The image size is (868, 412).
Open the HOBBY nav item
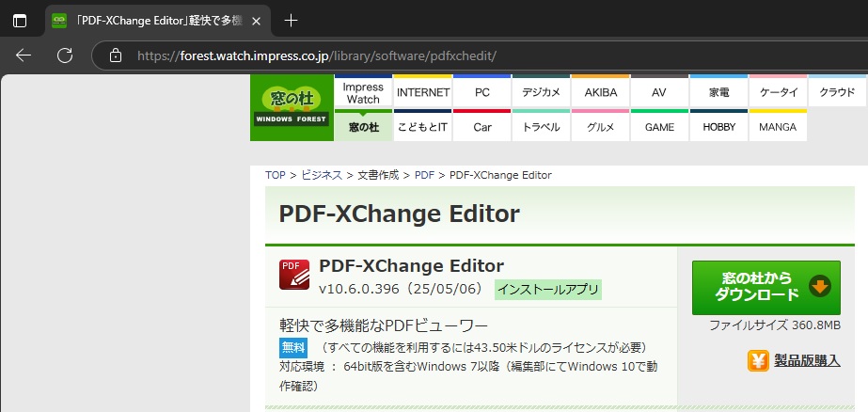pyautogui.click(x=718, y=126)
